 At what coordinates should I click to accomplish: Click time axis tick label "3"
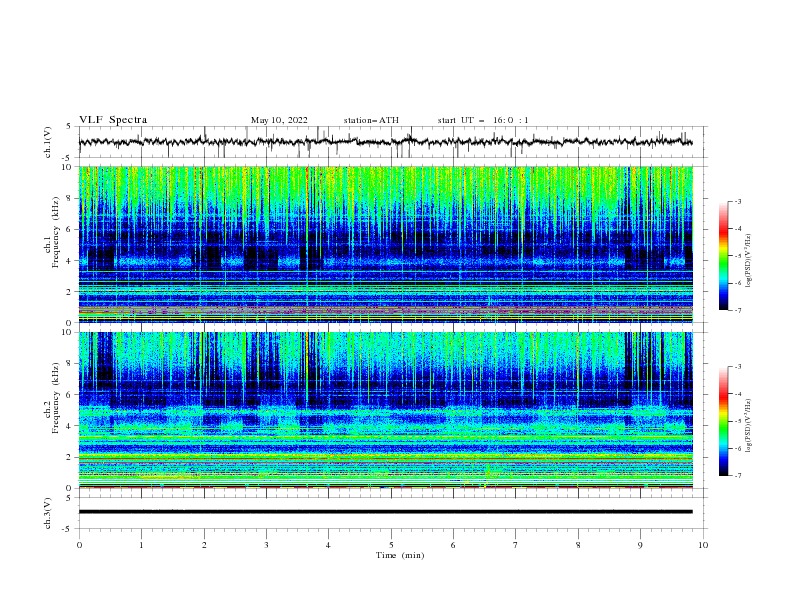tap(266, 545)
